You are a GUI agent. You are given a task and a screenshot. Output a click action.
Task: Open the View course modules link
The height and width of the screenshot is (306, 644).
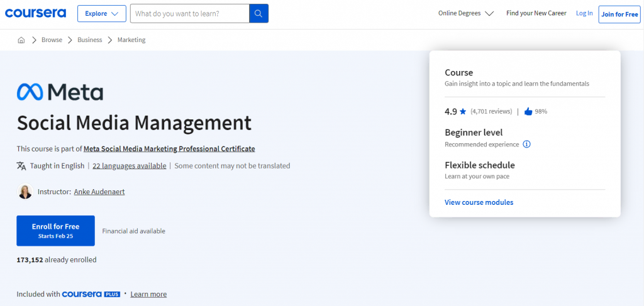coord(479,202)
